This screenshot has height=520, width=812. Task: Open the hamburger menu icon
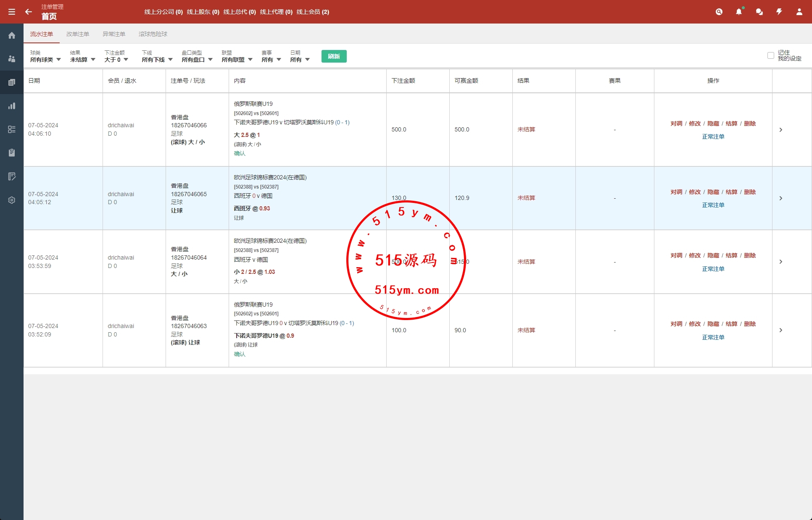[x=12, y=12]
